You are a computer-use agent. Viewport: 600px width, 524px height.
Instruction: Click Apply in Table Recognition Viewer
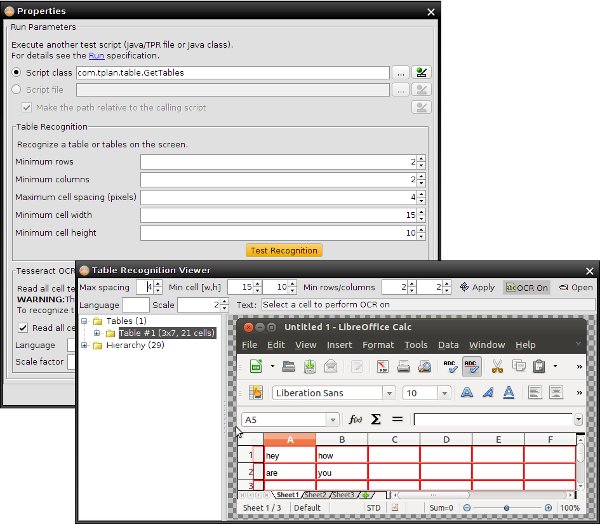pyautogui.click(x=476, y=287)
